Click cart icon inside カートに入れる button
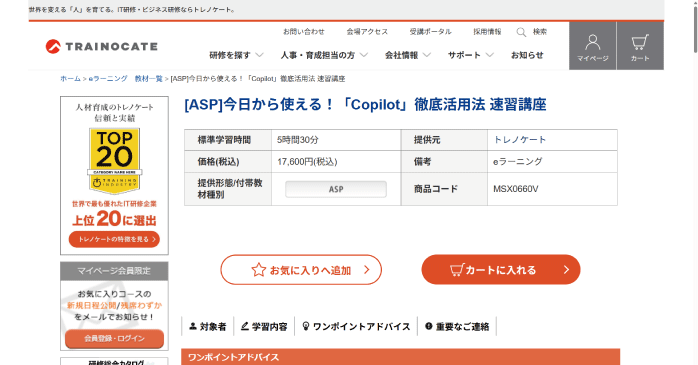The width and height of the screenshot is (698, 365). [x=457, y=270]
